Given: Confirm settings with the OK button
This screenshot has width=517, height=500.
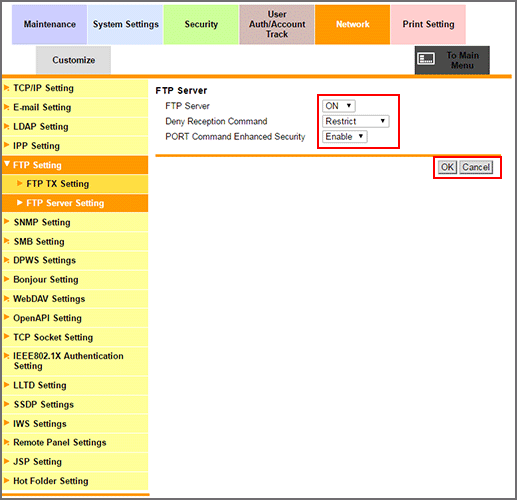Looking at the screenshot, I should 447,167.
